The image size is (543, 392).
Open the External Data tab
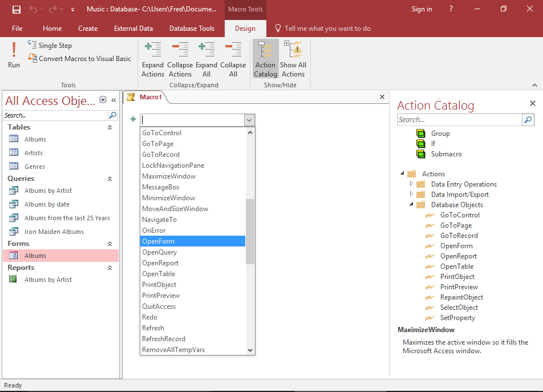pos(133,29)
